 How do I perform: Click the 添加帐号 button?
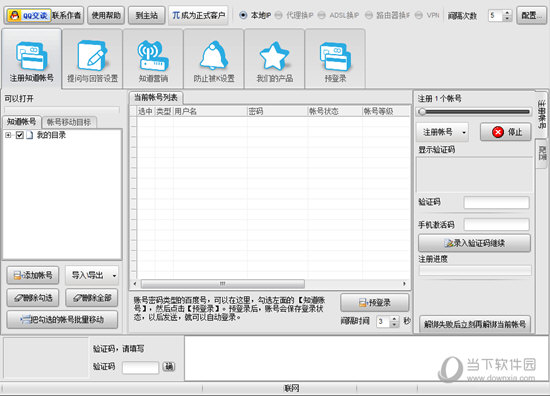point(33,275)
